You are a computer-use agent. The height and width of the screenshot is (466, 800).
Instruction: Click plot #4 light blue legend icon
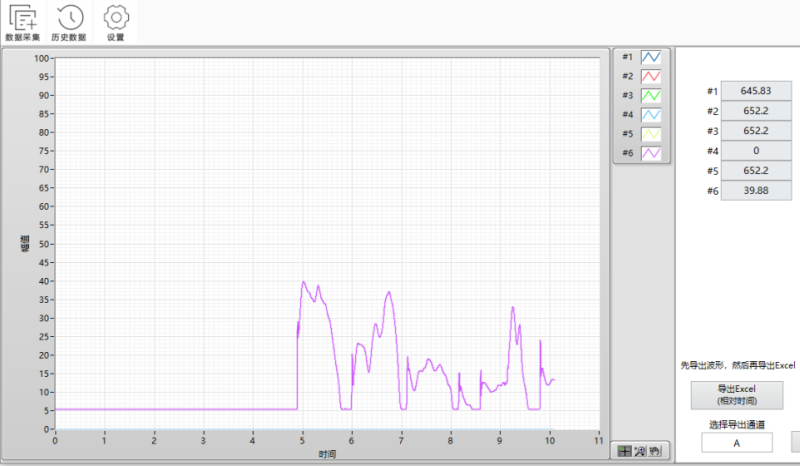(651, 114)
